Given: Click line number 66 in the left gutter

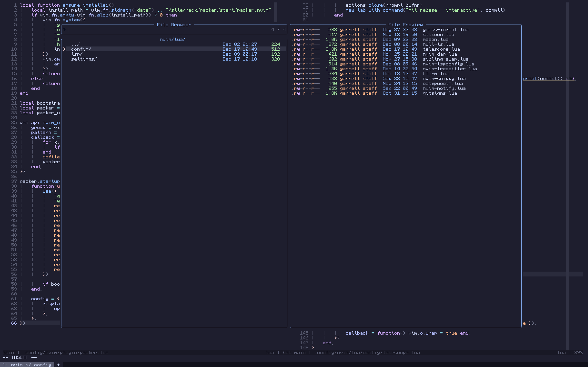Looking at the screenshot, I should [14, 323].
